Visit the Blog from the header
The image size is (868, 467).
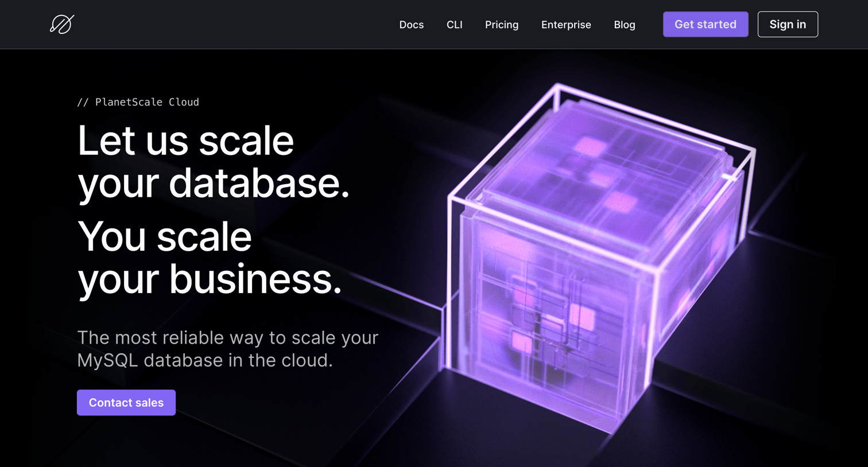pos(625,25)
